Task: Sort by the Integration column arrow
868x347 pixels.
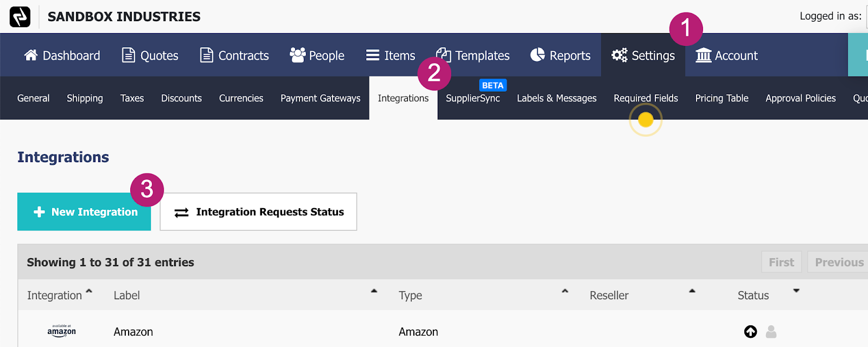Action: pyautogui.click(x=89, y=291)
